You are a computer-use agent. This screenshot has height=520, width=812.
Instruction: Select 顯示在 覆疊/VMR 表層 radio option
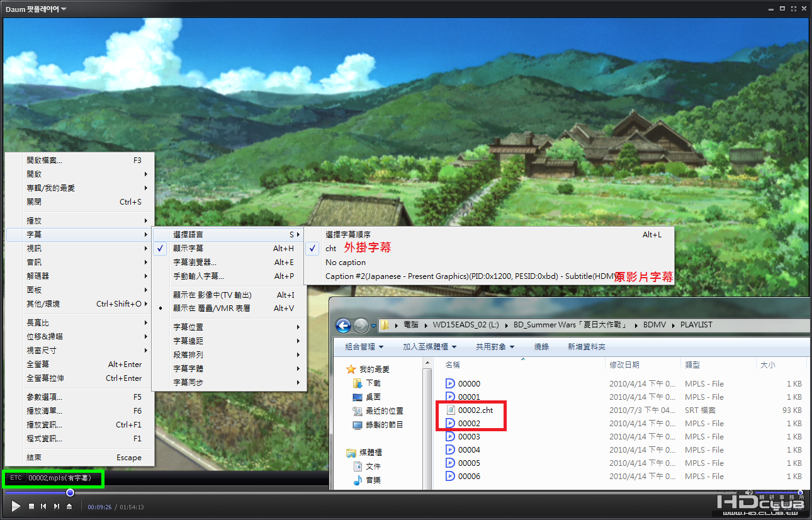pos(229,308)
